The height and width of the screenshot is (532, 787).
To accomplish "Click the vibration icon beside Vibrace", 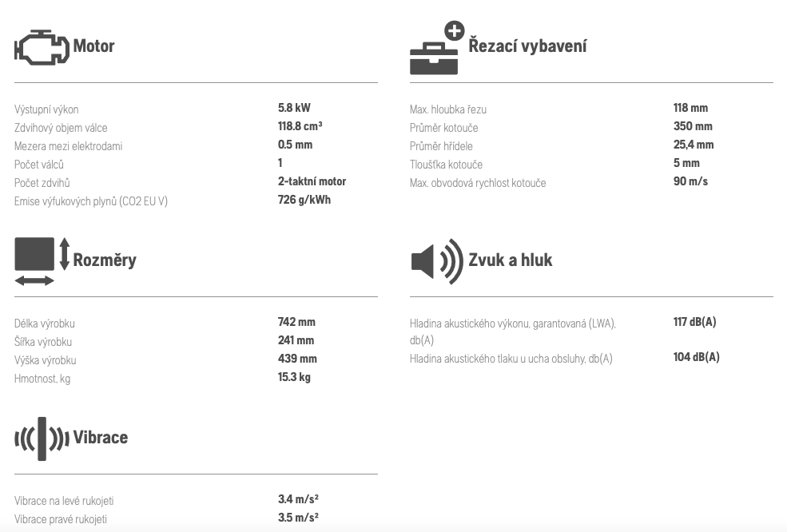I will click(x=42, y=439).
